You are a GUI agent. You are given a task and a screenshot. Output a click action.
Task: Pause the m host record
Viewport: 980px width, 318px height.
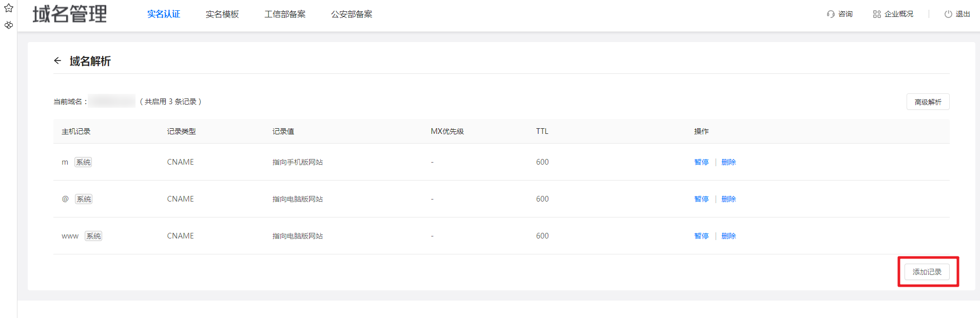click(x=701, y=162)
